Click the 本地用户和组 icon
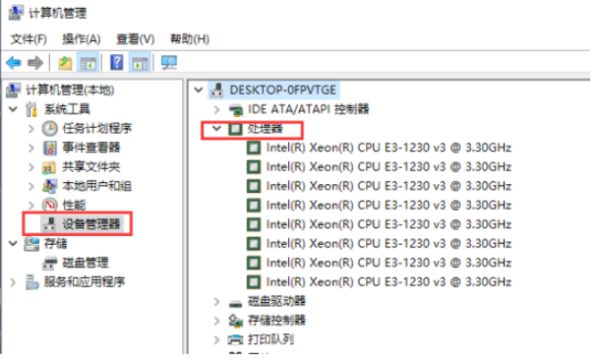600x364 pixels. pos(50,186)
